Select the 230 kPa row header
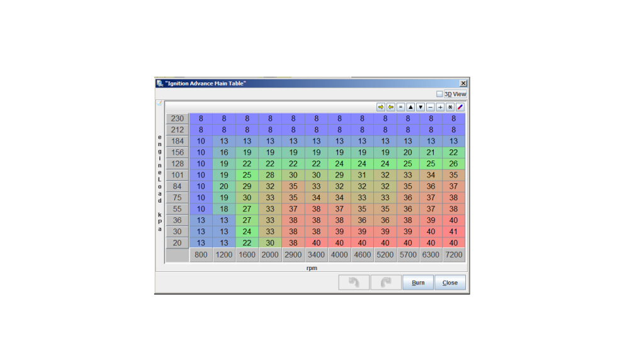This screenshot has width=644, height=362. pos(178,118)
